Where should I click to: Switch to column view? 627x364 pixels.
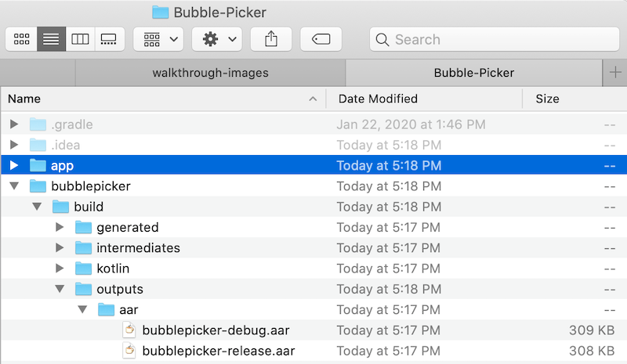click(x=80, y=39)
